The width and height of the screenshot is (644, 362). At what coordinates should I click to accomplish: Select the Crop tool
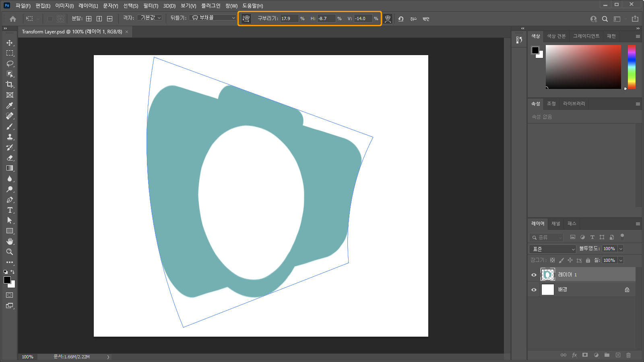point(10,84)
